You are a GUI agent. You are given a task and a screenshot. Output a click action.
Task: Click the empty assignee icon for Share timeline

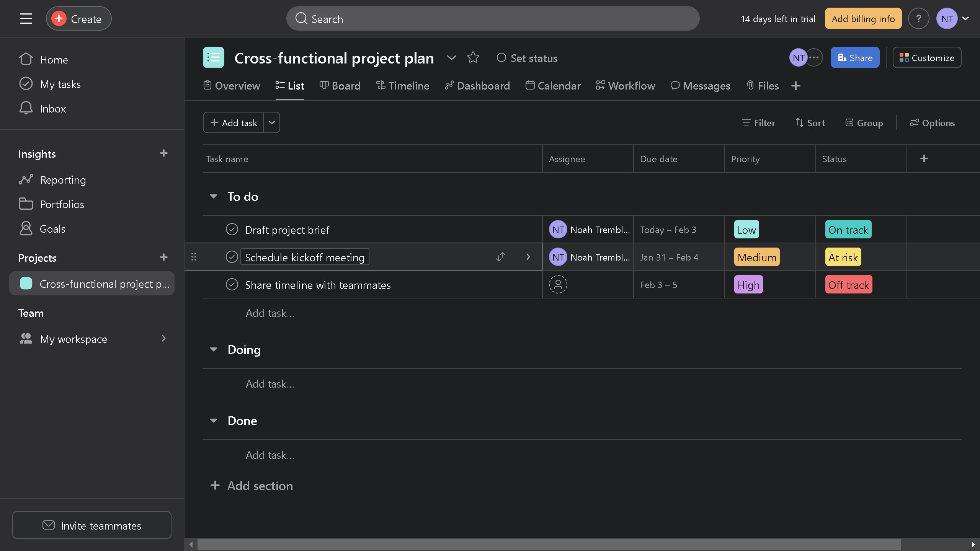pyautogui.click(x=558, y=285)
